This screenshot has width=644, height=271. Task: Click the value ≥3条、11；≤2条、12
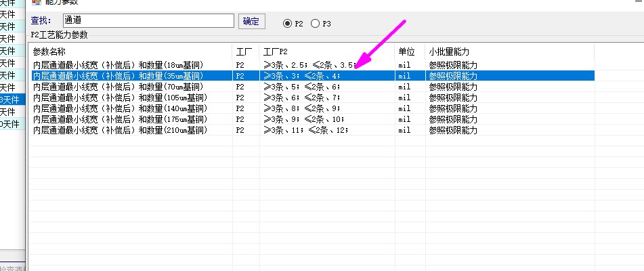(x=306, y=130)
